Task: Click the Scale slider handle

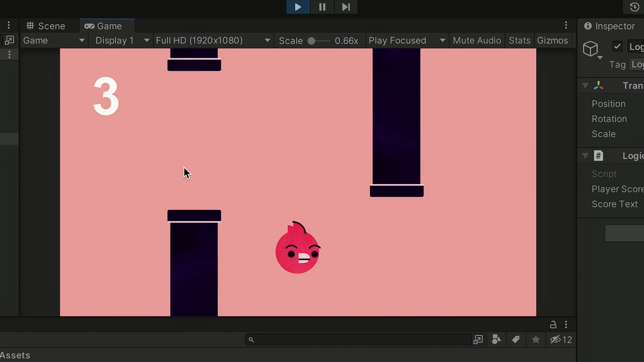Action: 311,41
